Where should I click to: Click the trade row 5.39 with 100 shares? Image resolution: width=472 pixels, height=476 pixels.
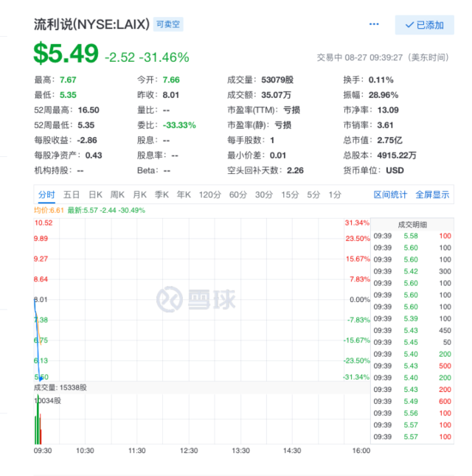coord(412,319)
